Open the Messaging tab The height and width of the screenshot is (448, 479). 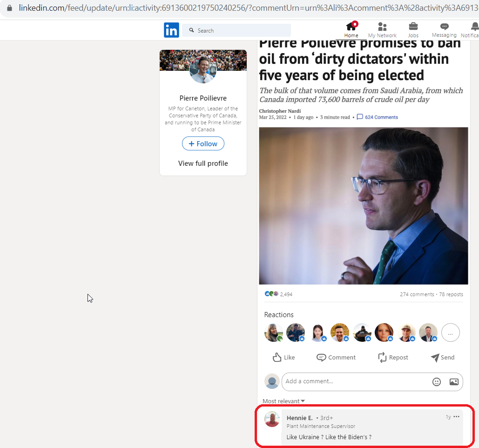coord(444,30)
